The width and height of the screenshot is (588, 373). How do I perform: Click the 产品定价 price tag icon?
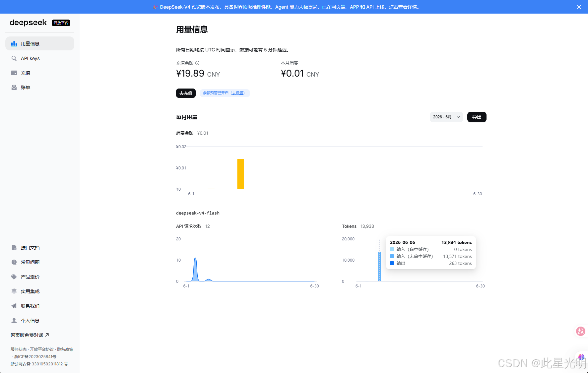(x=14, y=277)
